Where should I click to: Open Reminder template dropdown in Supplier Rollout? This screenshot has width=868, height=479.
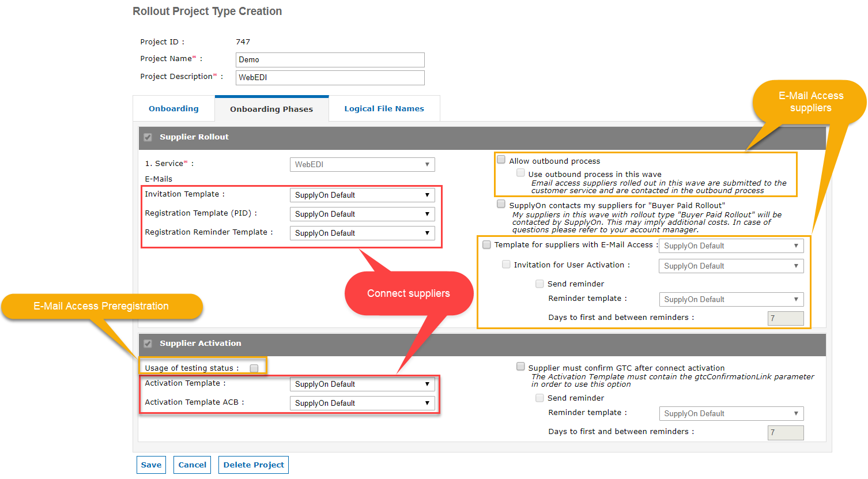[731, 299]
